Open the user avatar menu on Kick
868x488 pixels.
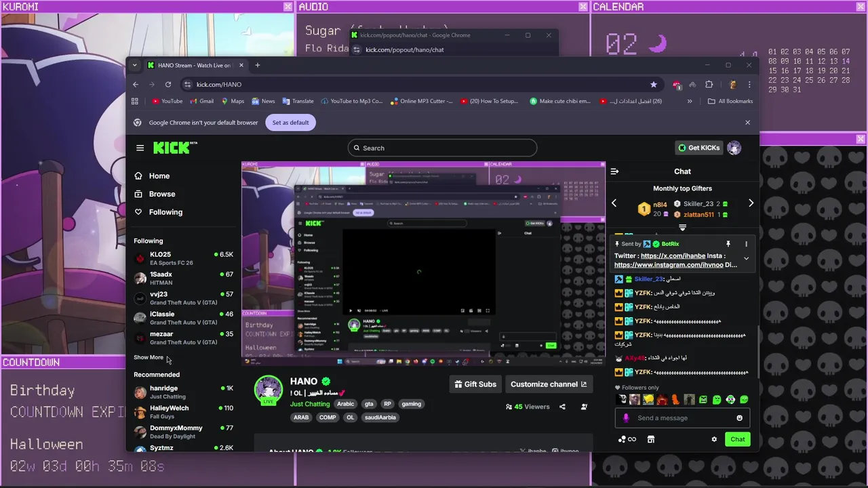click(x=734, y=148)
